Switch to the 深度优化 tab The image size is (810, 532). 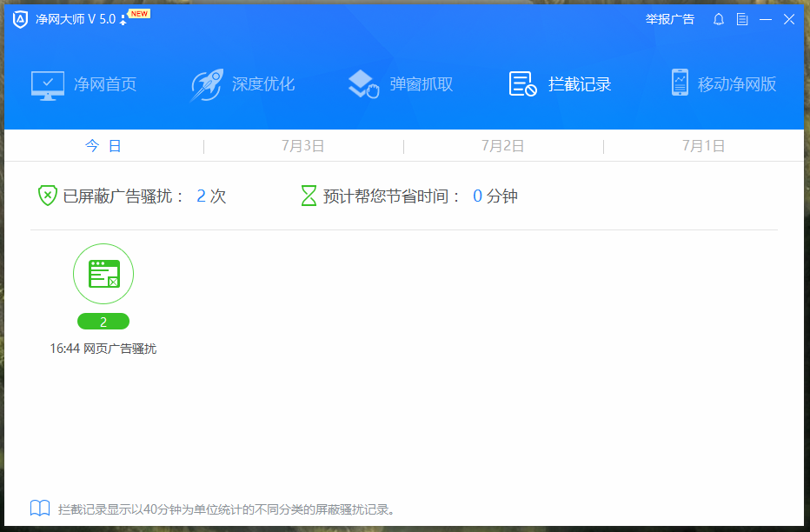(263, 84)
